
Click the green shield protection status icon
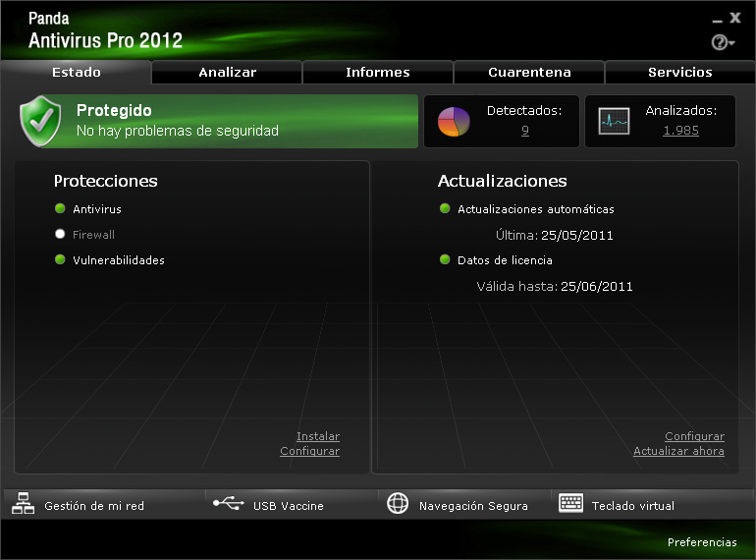pos(40,121)
